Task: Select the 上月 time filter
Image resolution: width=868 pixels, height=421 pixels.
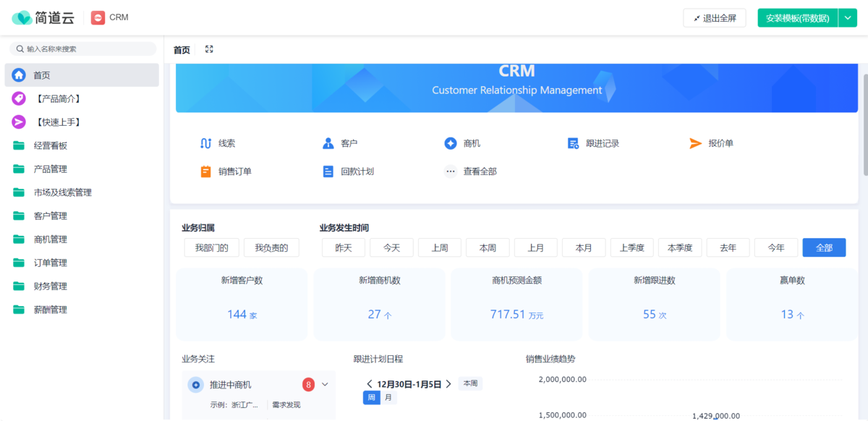Action: tap(536, 247)
